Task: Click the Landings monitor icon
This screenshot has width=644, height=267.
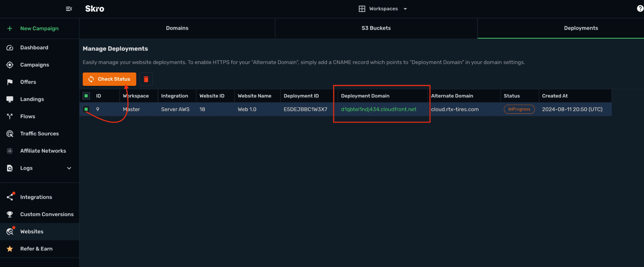Action: tap(10, 99)
